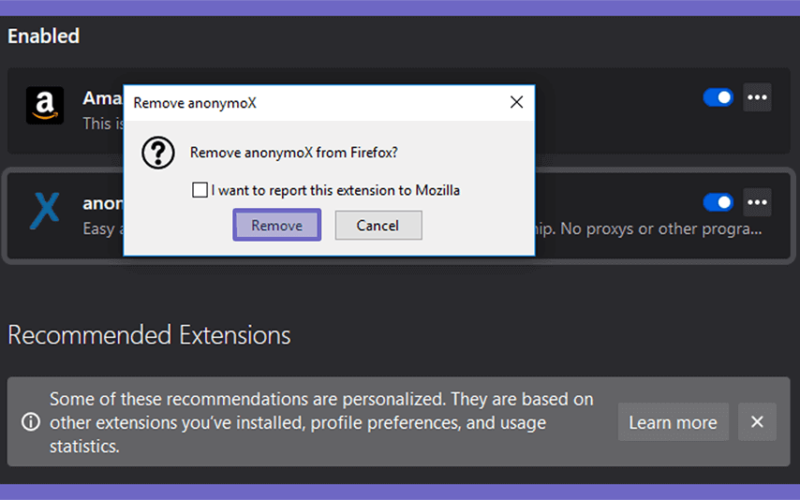800x500 pixels.
Task: Dismiss the personalized recommendations notice
Action: click(757, 422)
